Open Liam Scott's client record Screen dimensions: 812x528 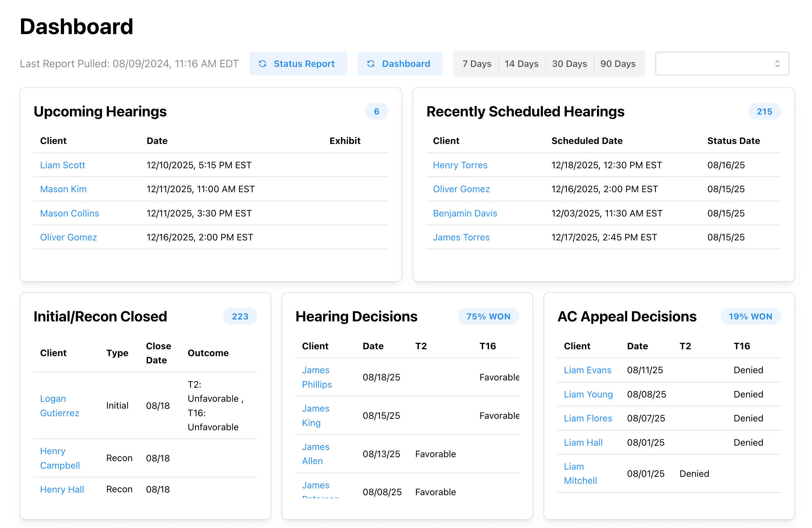click(x=63, y=165)
